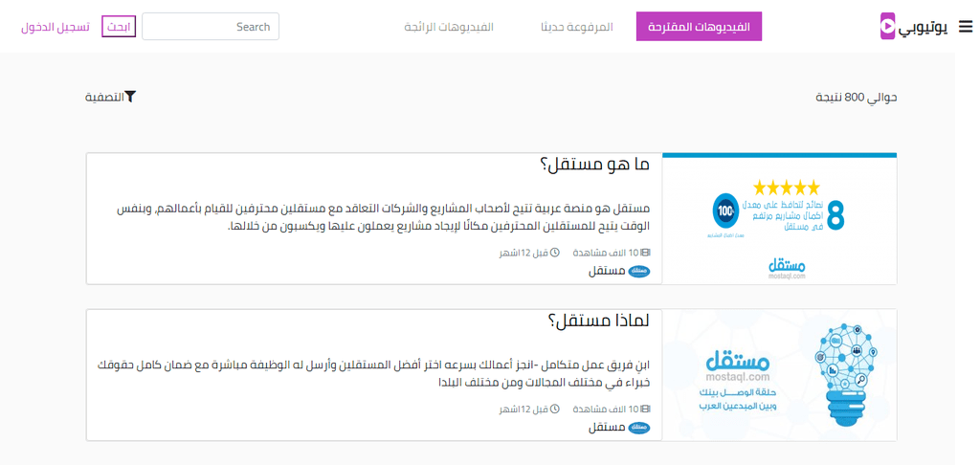Click the يوتيوبي play logo icon
Screen dimensions: 980x465
coord(887,26)
